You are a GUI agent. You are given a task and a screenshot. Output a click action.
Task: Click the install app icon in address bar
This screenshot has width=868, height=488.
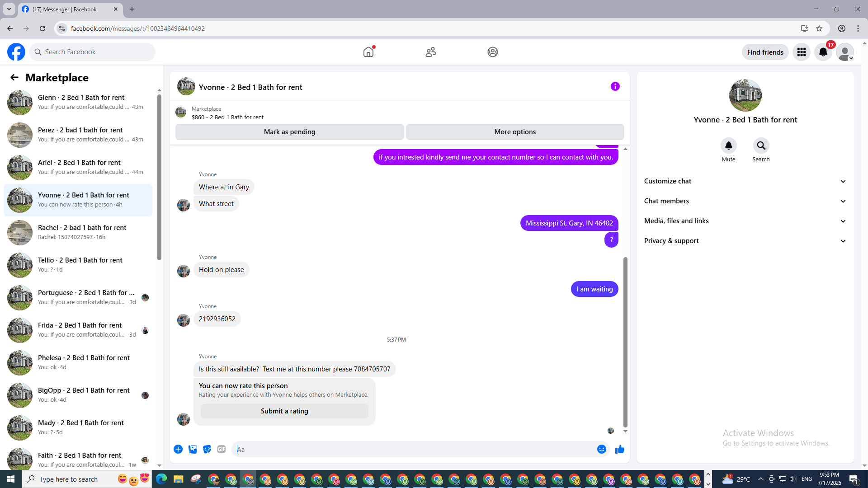click(x=804, y=28)
